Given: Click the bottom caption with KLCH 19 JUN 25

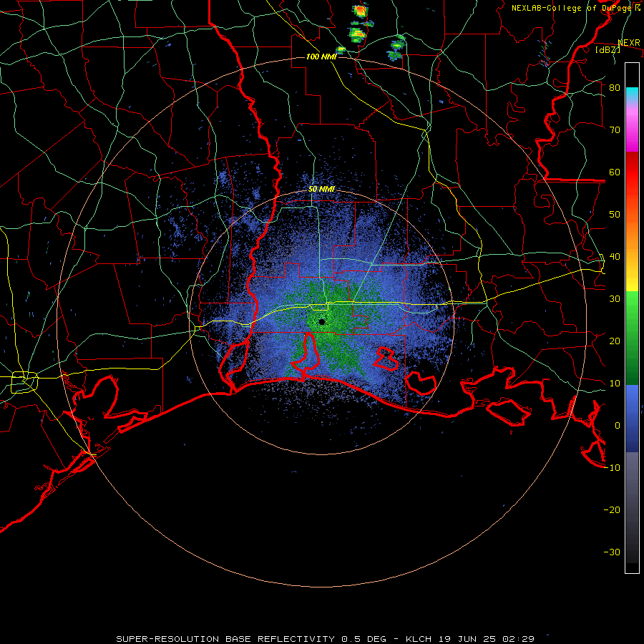Looking at the screenshot, I should pos(325,639).
